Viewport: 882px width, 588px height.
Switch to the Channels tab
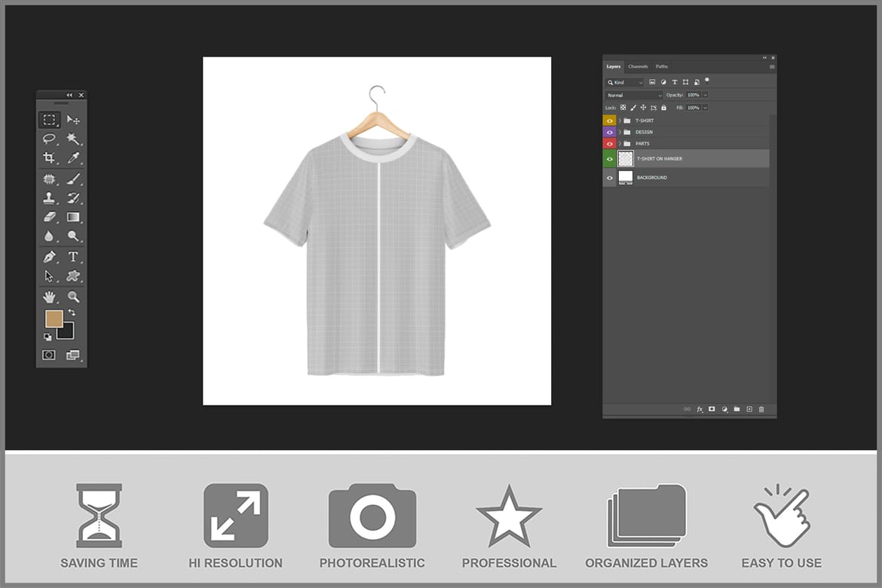tap(638, 66)
